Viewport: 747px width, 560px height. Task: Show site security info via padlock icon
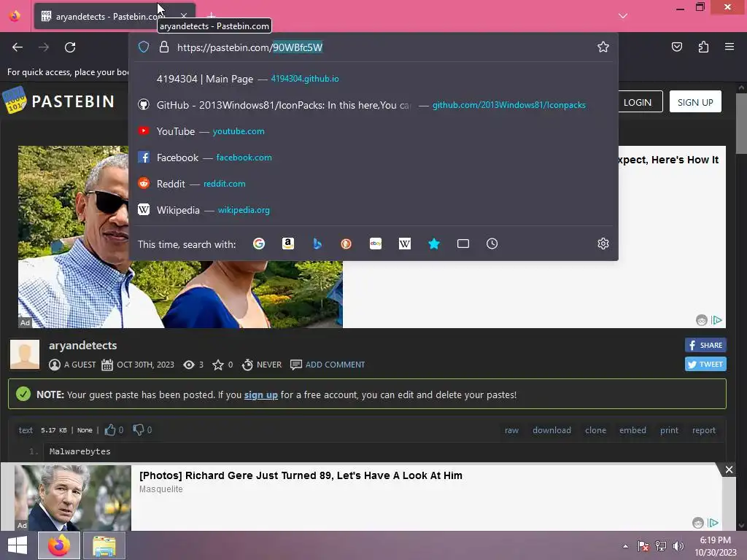[164, 47]
